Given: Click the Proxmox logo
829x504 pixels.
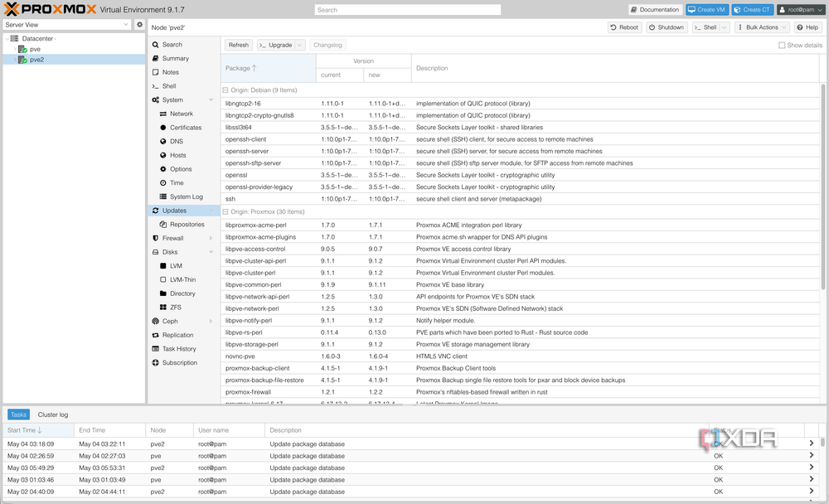Looking at the screenshot, I should (51, 9).
